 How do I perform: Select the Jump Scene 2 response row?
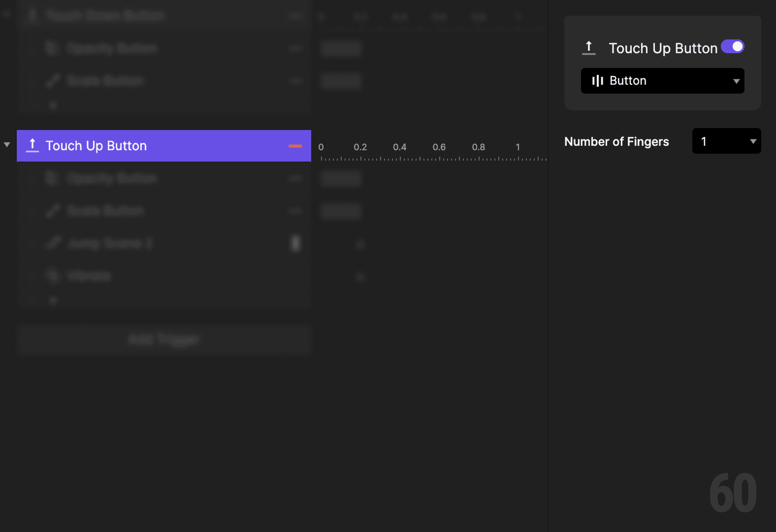(x=134, y=243)
